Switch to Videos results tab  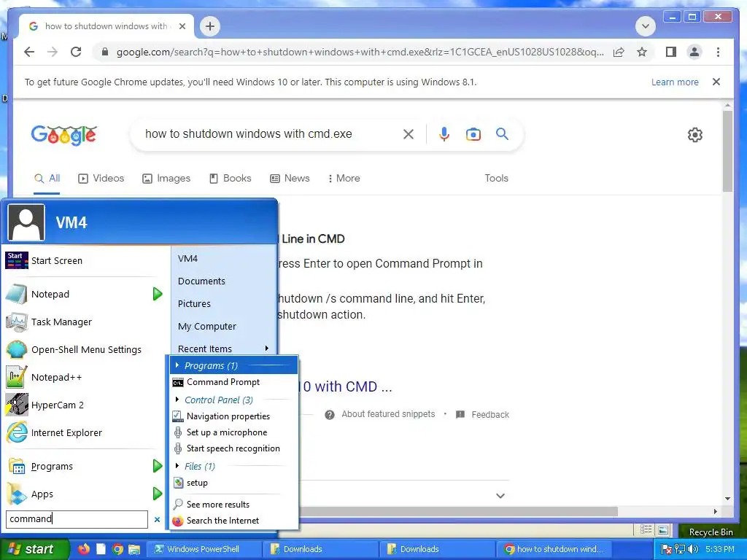point(101,178)
